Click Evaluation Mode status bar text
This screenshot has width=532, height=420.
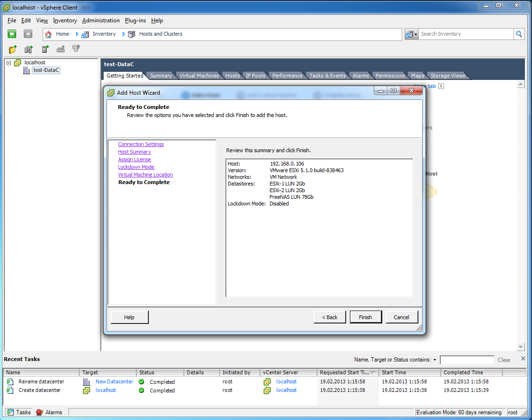pyautogui.click(x=459, y=412)
